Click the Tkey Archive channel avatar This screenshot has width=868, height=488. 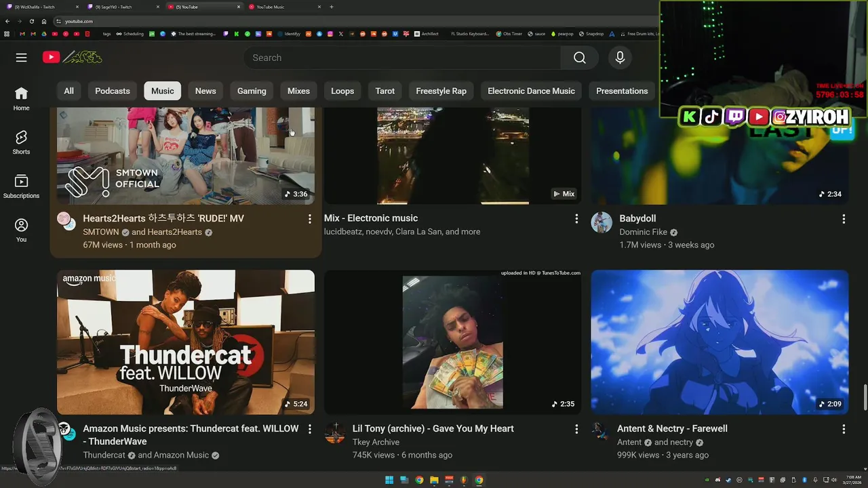click(x=334, y=432)
